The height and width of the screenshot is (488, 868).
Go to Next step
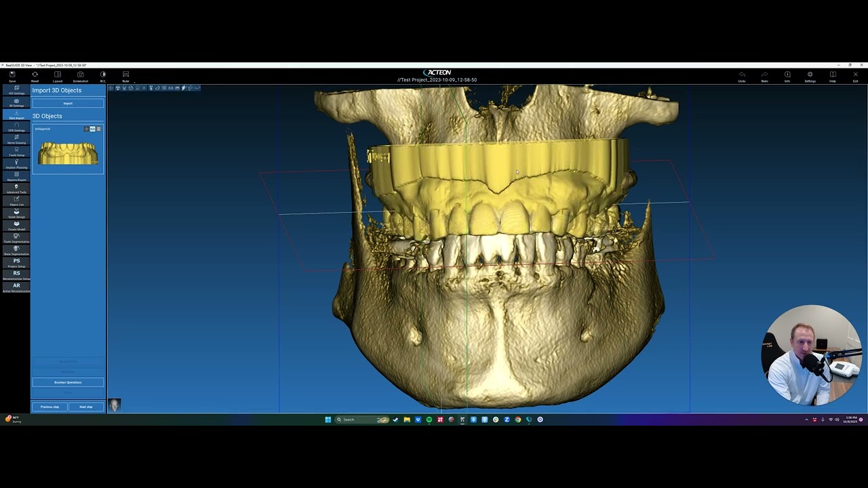[85, 407]
